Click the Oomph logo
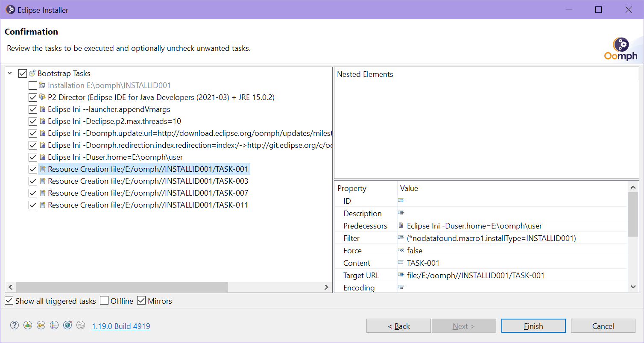The width and height of the screenshot is (644, 343). pyautogui.click(x=621, y=49)
